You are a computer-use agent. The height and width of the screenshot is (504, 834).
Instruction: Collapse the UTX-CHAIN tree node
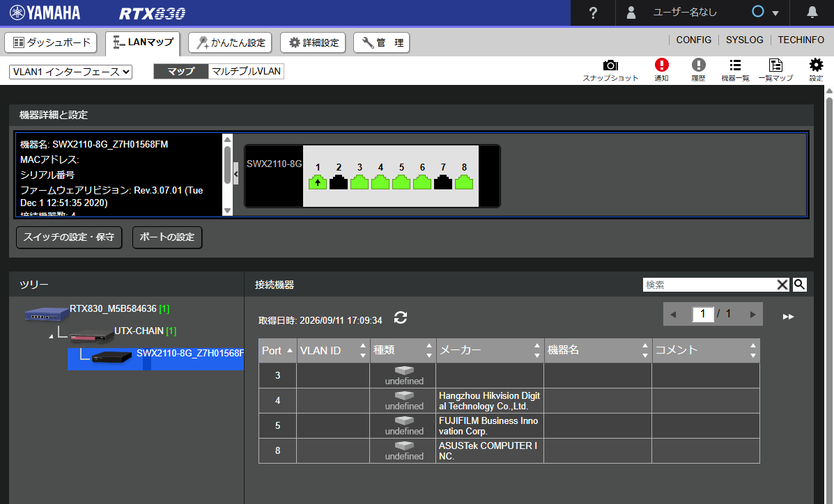51,336
